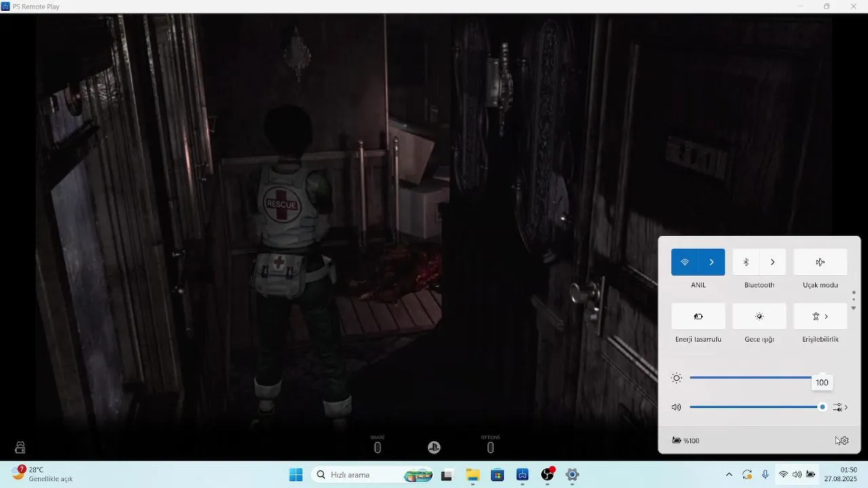This screenshot has width=868, height=488.
Task: Click the PS Remote Play title bar icon
Action: [x=5, y=6]
